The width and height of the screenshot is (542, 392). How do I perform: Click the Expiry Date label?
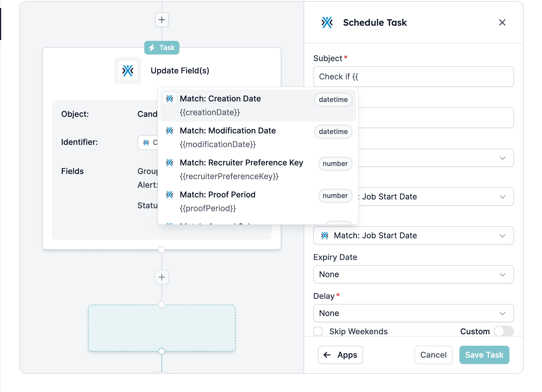pyautogui.click(x=335, y=257)
